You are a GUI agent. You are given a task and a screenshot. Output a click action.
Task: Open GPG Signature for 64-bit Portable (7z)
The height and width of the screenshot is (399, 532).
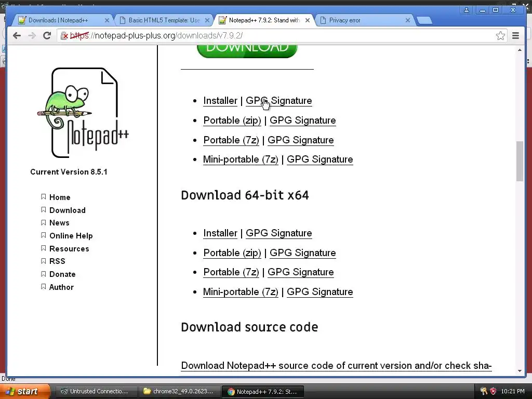pyautogui.click(x=301, y=272)
